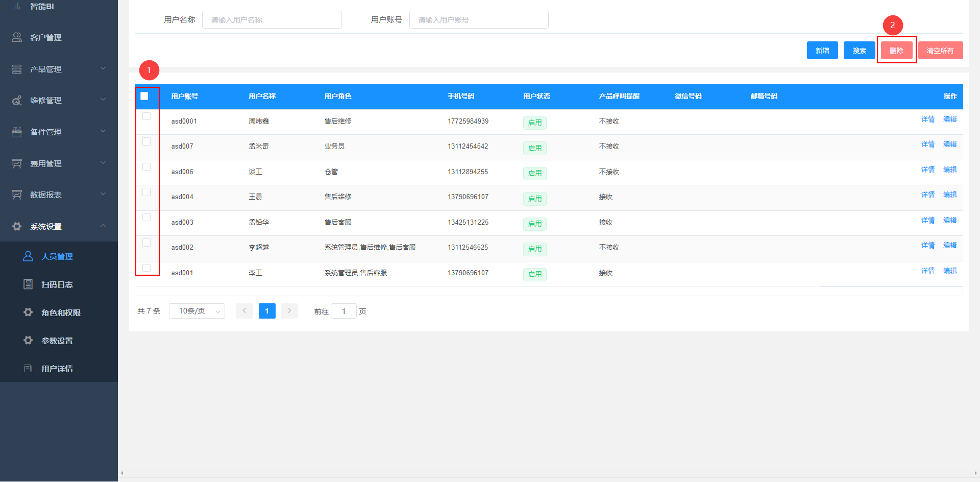Open the 10条/页 page size dropdown
Image resolution: width=980 pixels, height=482 pixels.
(197, 311)
